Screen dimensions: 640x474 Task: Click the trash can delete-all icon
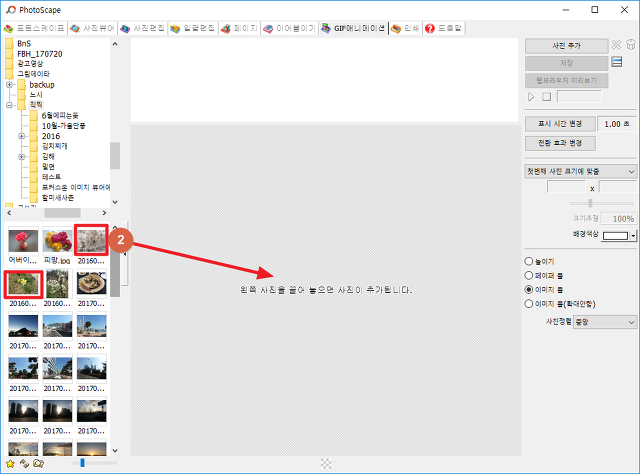tap(631, 45)
